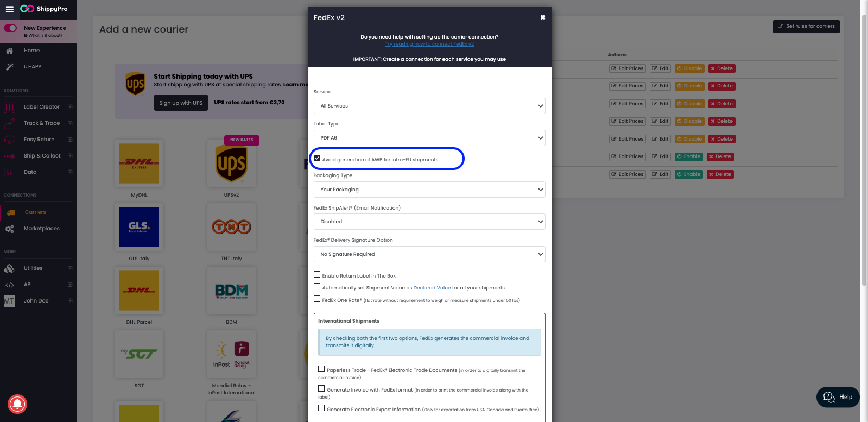Select the UPSv2 carrier logo
This screenshot has height=422, width=868.
[x=232, y=163]
